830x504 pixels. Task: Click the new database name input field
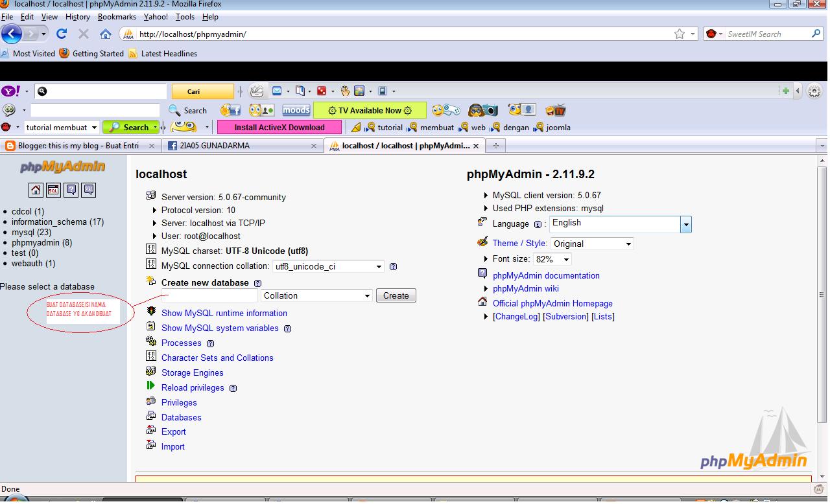(209, 295)
